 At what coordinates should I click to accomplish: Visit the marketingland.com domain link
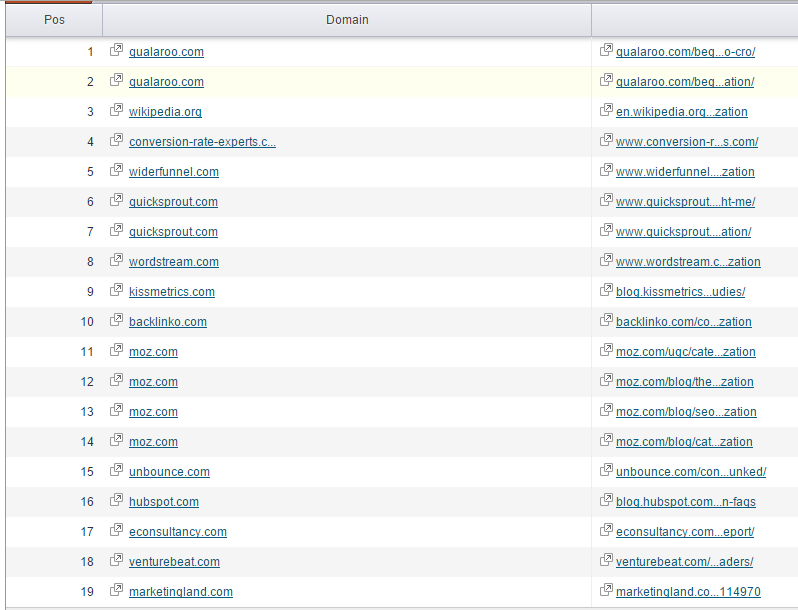(181, 592)
